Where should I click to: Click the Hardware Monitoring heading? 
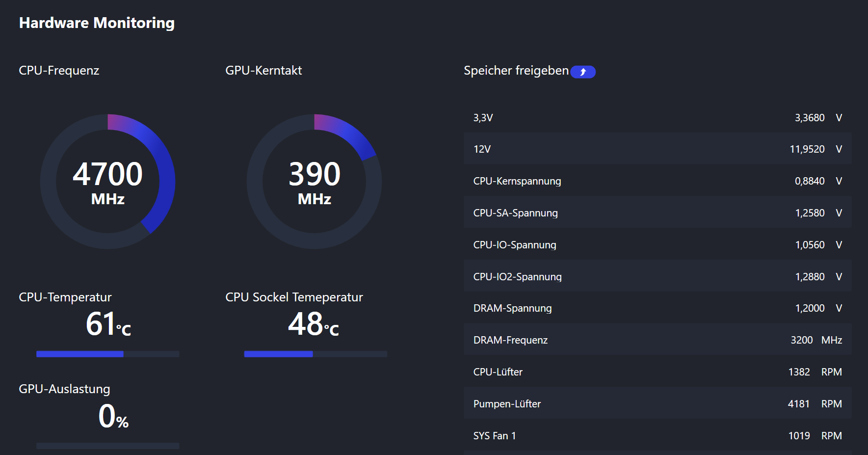97,23
